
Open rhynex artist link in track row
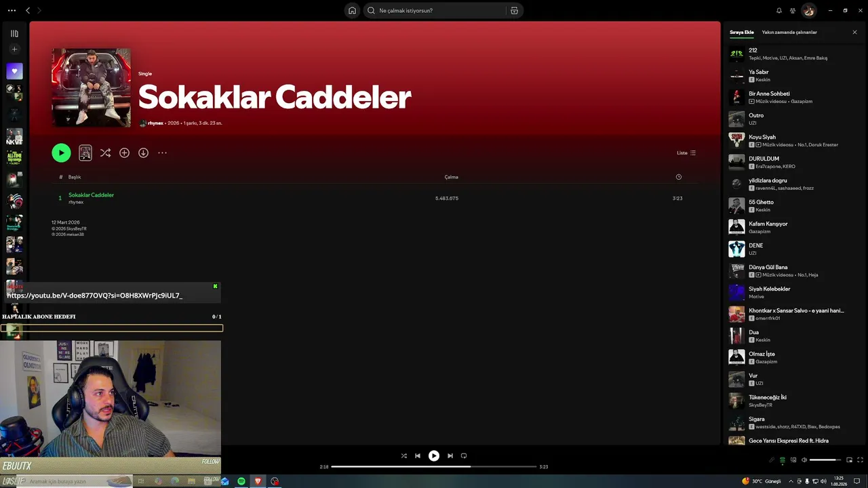(x=76, y=203)
